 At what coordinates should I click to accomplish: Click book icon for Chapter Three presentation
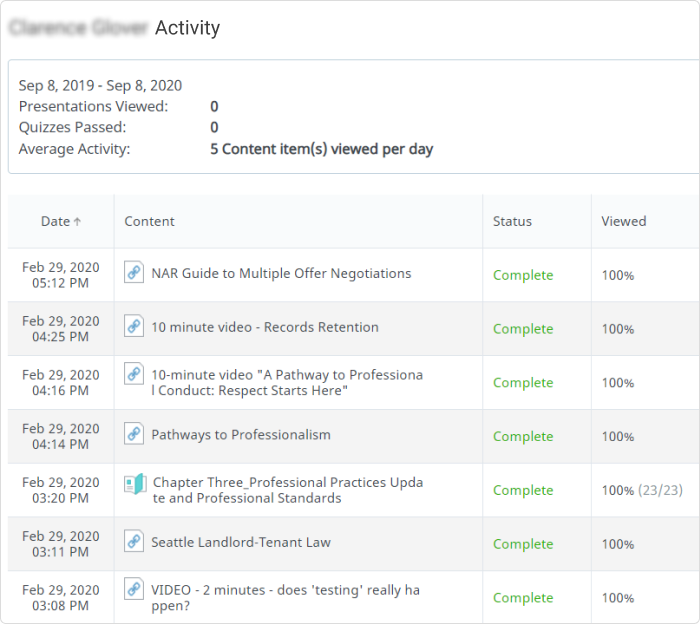(x=135, y=484)
